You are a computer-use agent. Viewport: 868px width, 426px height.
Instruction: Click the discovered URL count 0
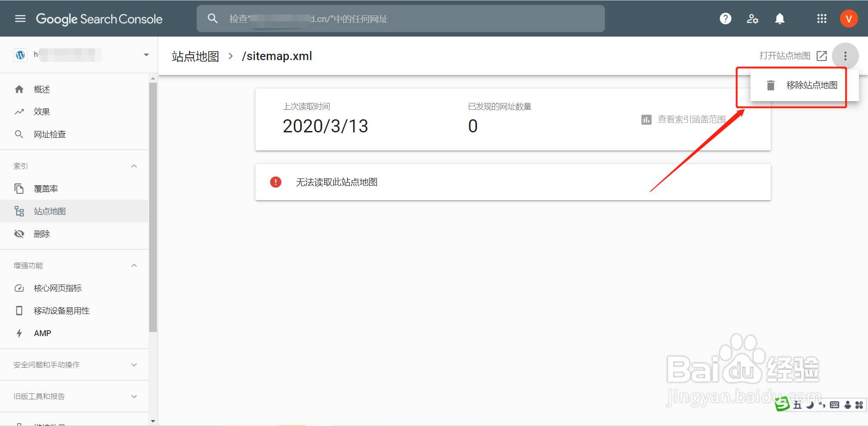[x=473, y=126]
